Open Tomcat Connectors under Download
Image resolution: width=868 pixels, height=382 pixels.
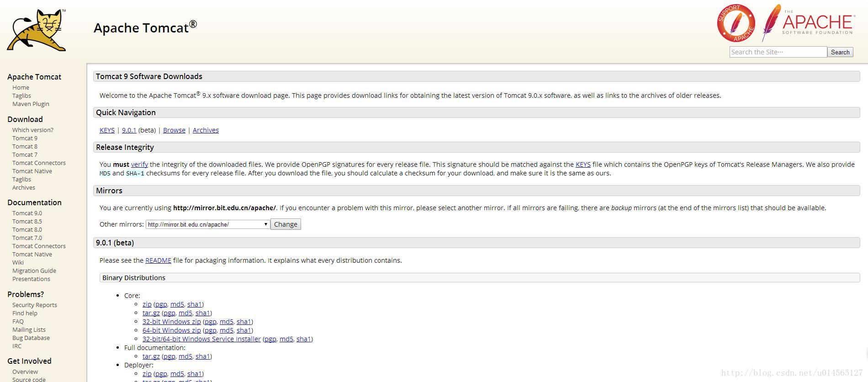pos(39,163)
